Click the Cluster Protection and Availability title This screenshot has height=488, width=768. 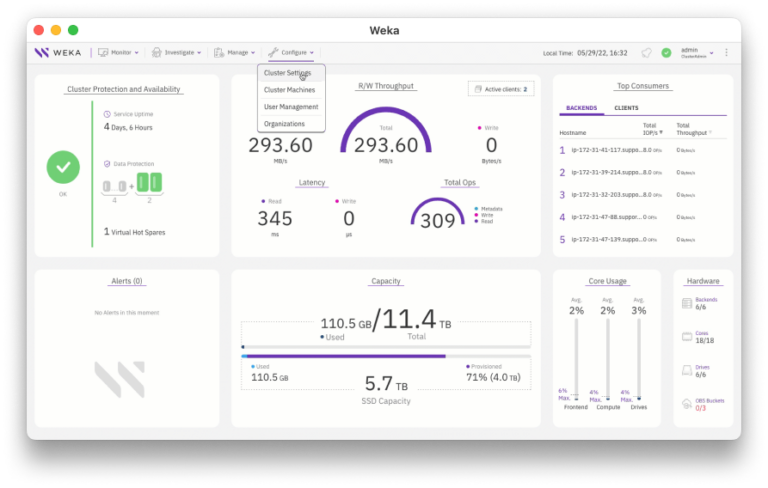[x=123, y=89]
